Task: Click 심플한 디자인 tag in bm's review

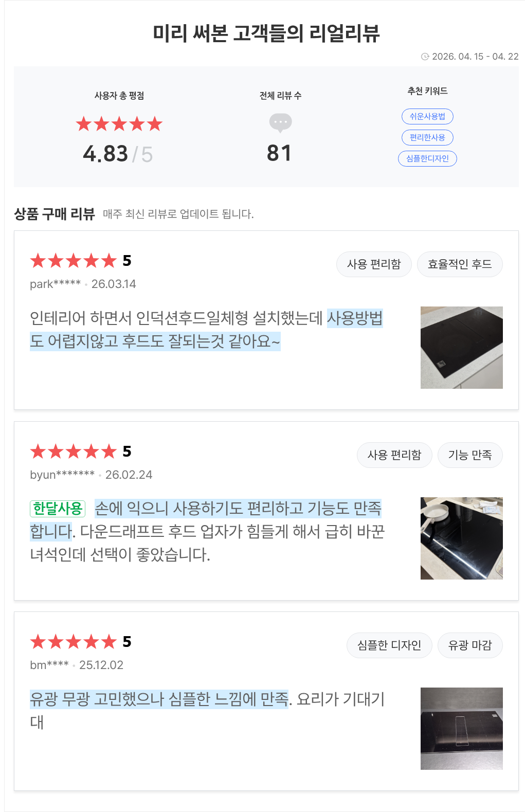Action: 389,645
